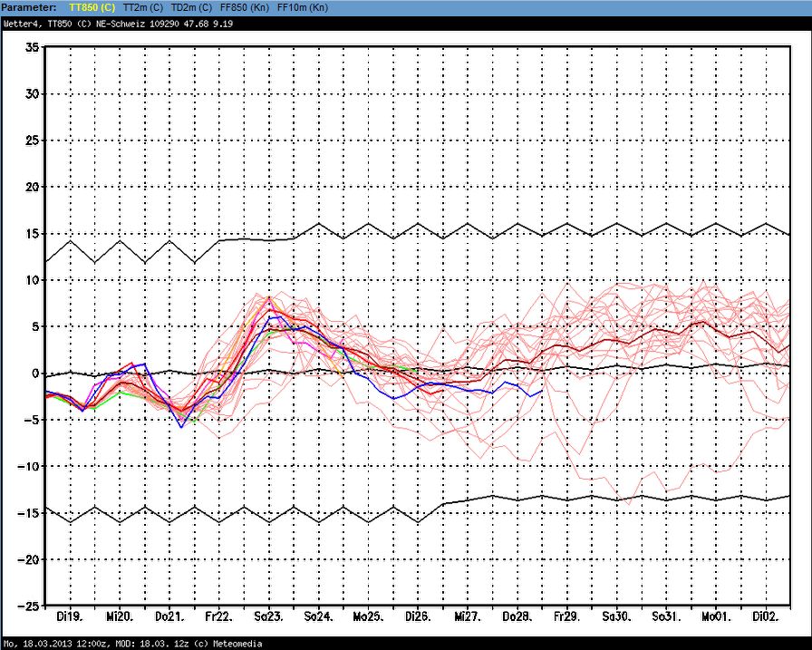Image resolution: width=812 pixels, height=650 pixels.
Task: Choose the Fr29. date marker
Action: coord(566,616)
